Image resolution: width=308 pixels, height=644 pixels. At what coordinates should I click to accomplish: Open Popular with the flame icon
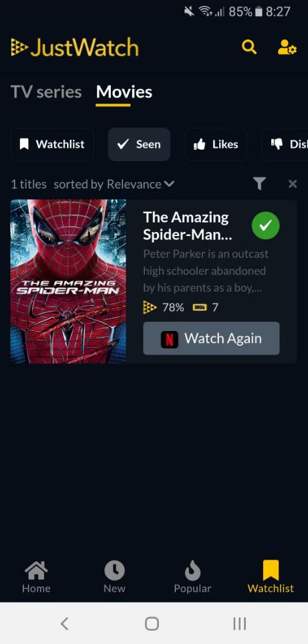192,576
